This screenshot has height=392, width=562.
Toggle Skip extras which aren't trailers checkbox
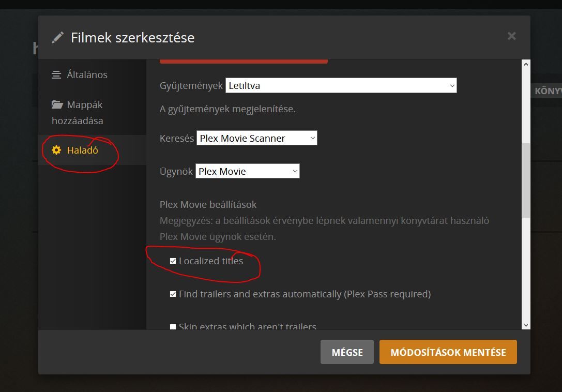pyautogui.click(x=173, y=327)
